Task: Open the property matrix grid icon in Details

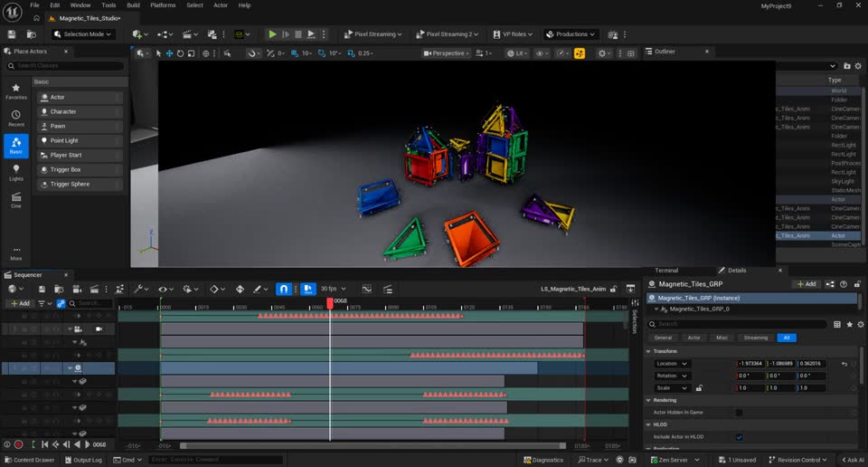Action: coord(837,324)
